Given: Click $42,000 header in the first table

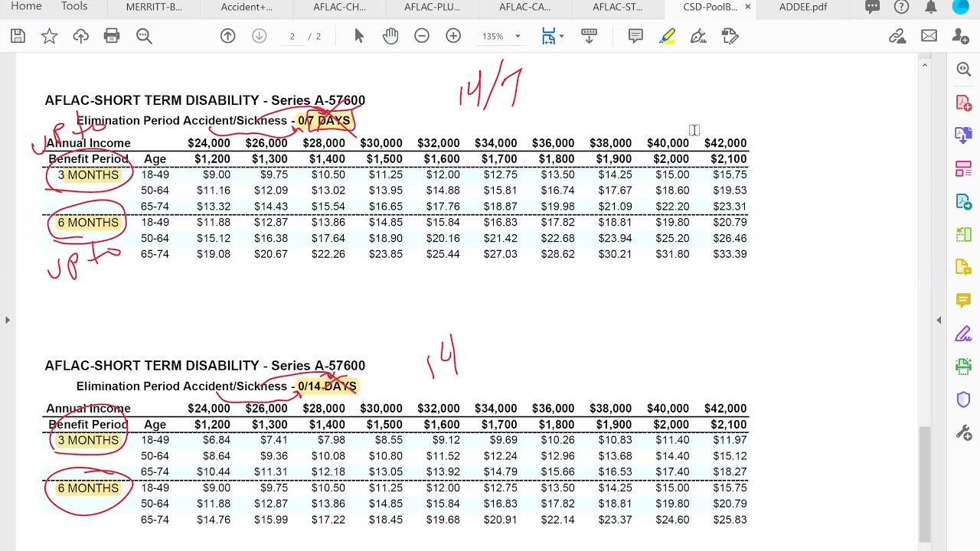Looking at the screenshot, I should pyautogui.click(x=725, y=143).
